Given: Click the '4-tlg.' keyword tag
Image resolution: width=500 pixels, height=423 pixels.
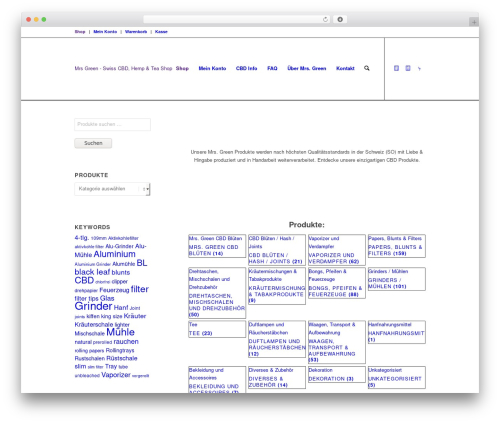Looking at the screenshot, I should point(82,238).
